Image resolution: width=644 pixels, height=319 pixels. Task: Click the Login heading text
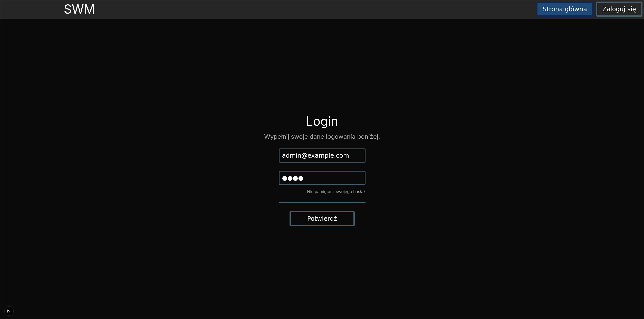point(322,121)
